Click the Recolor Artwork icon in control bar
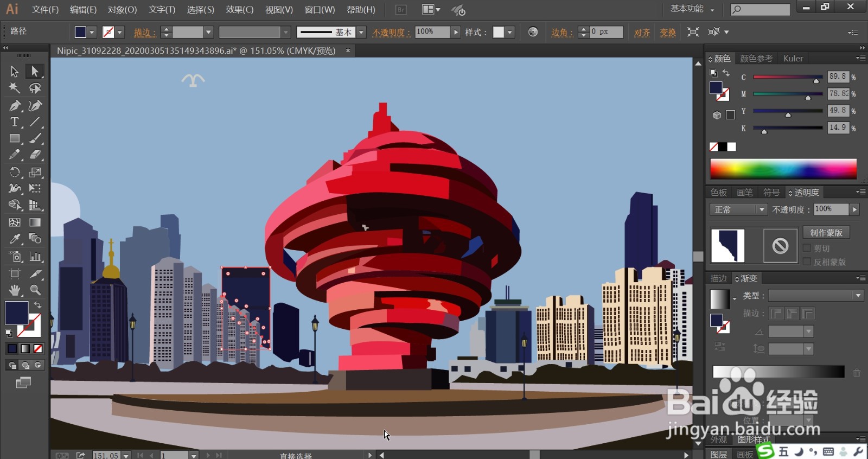Viewport: 868px width, 459px height. (x=533, y=32)
